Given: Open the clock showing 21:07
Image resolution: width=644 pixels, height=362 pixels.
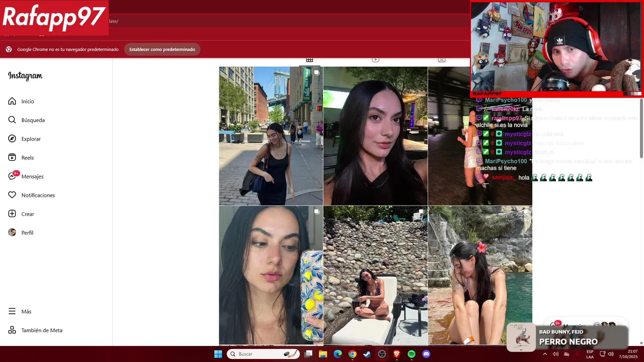Looking at the screenshot, I should tap(629, 354).
